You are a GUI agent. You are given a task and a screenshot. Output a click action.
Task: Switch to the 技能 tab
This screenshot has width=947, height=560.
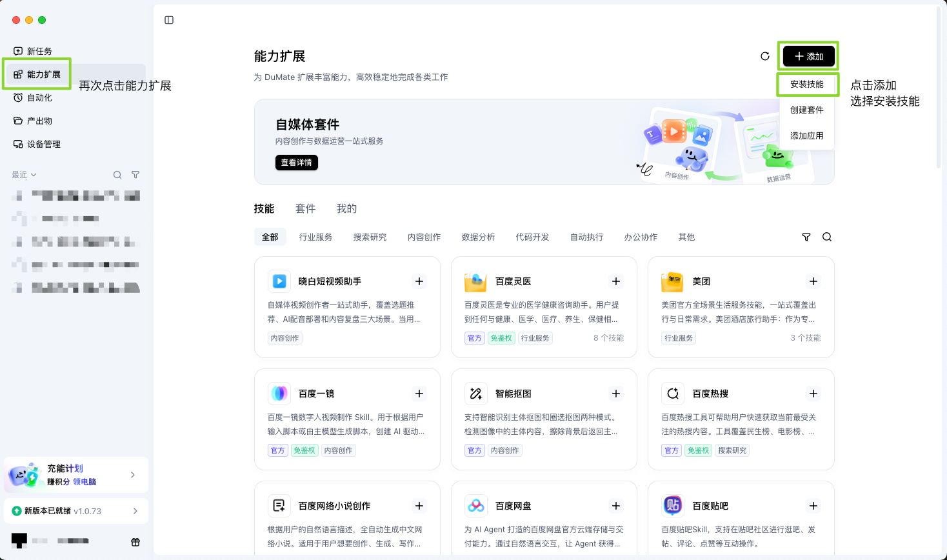(x=264, y=208)
